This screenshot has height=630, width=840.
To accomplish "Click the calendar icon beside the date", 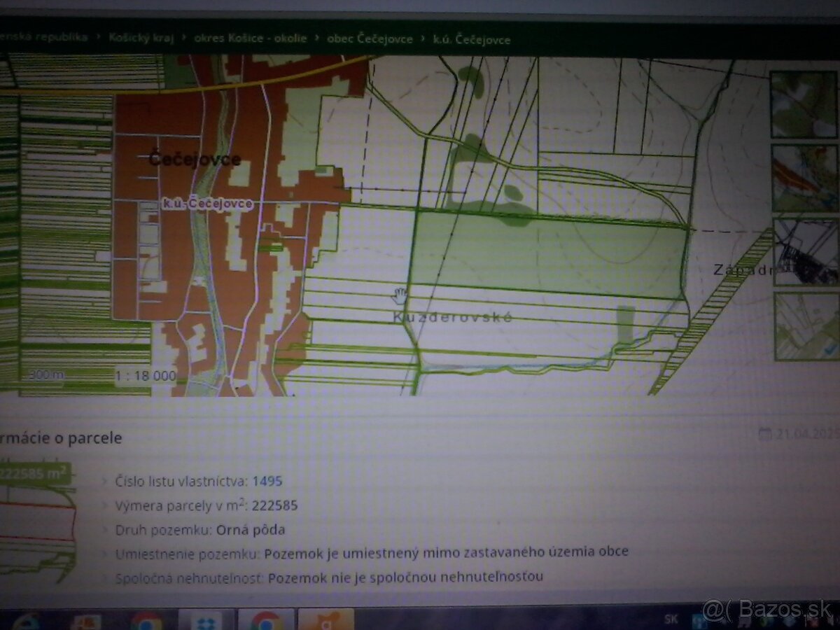I will (765, 434).
